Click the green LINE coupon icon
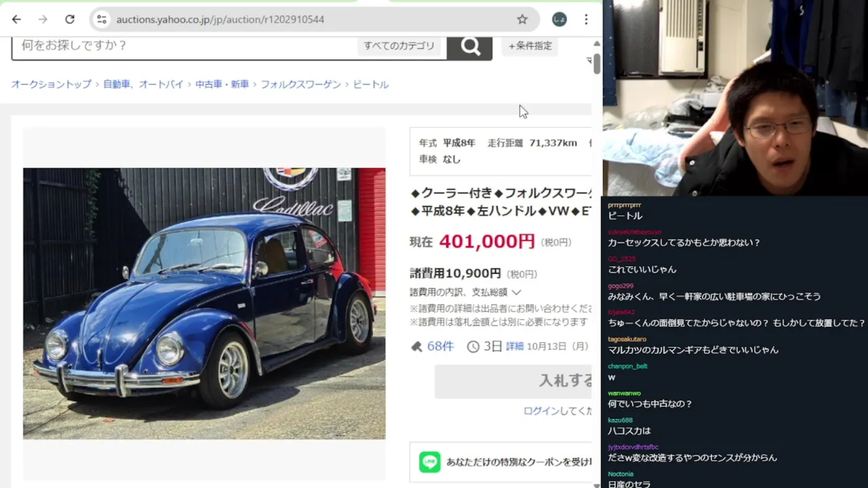 click(x=429, y=462)
